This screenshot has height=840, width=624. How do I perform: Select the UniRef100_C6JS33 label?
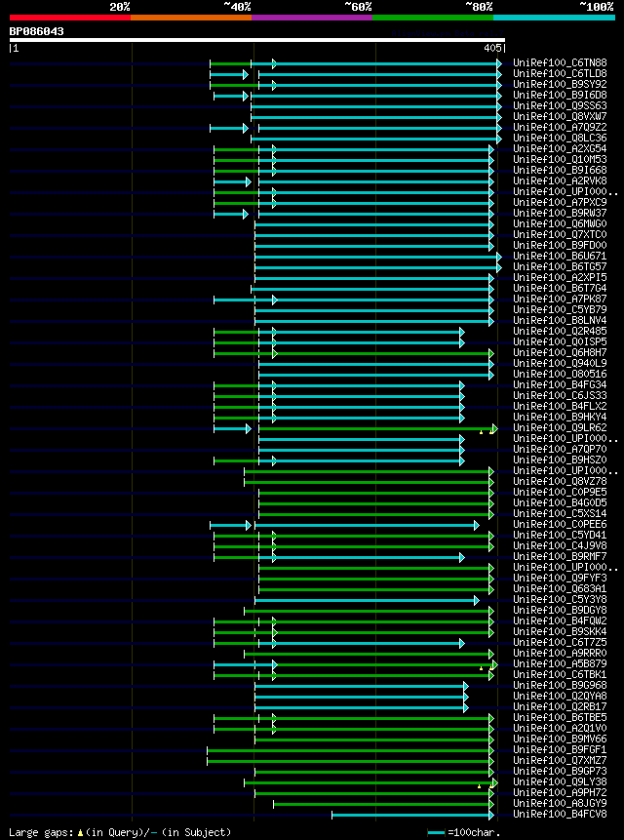click(560, 395)
